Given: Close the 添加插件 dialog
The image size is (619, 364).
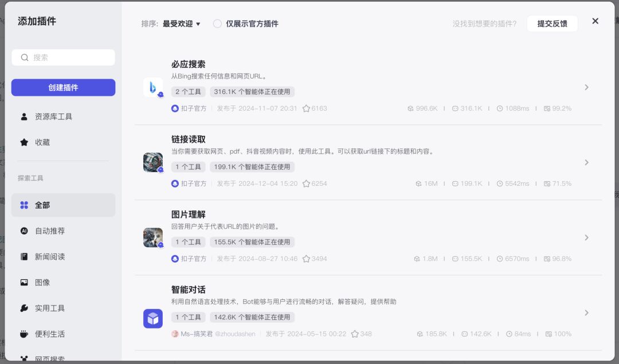Looking at the screenshot, I should (x=596, y=21).
